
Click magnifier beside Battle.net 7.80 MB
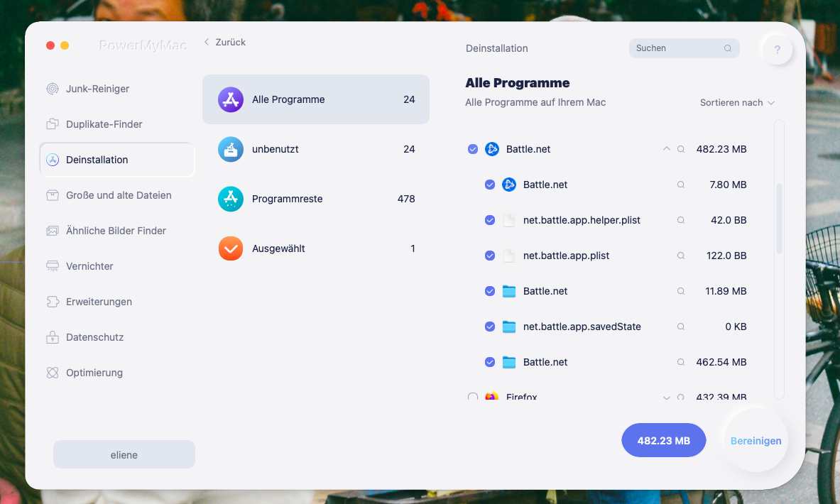click(681, 185)
